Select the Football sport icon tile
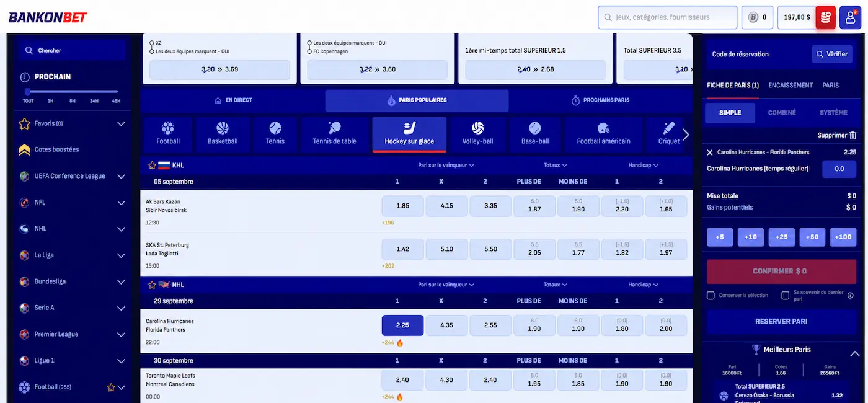Image resolution: width=868 pixels, height=403 pixels. 167,133
